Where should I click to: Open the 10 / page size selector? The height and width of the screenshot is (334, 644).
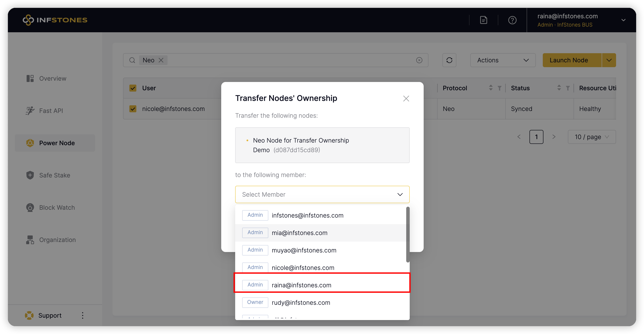point(591,137)
